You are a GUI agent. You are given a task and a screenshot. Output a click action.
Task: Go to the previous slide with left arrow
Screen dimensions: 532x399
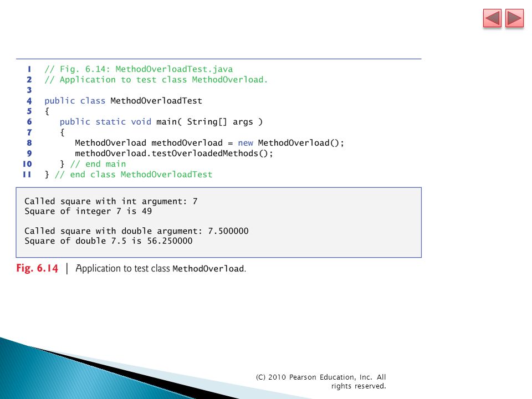(492, 18)
